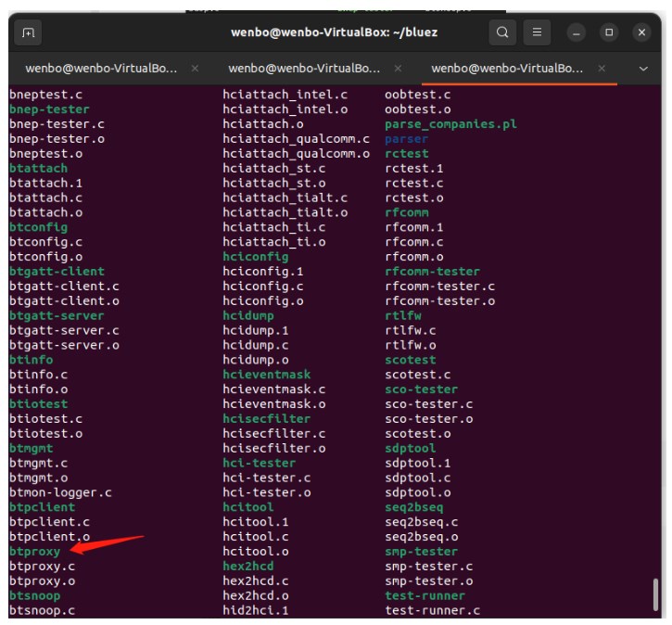Click the hcieventmask executable name
Viewport: 672px width, 625px height.
point(267,375)
